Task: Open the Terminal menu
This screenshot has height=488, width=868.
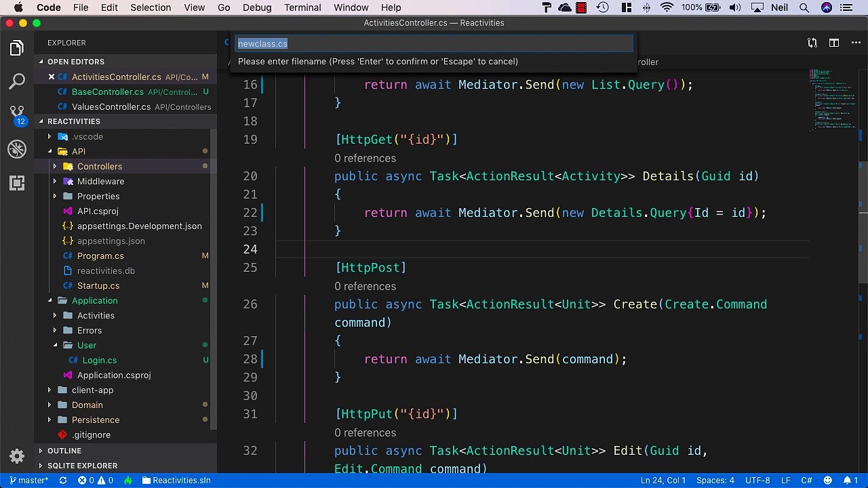Action: [302, 7]
